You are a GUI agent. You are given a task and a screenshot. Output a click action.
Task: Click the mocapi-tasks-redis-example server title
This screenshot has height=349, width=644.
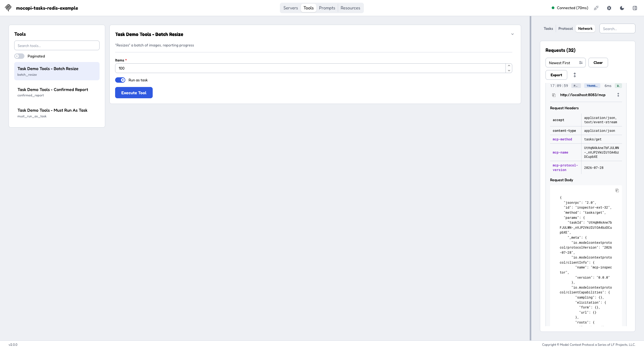tap(47, 8)
